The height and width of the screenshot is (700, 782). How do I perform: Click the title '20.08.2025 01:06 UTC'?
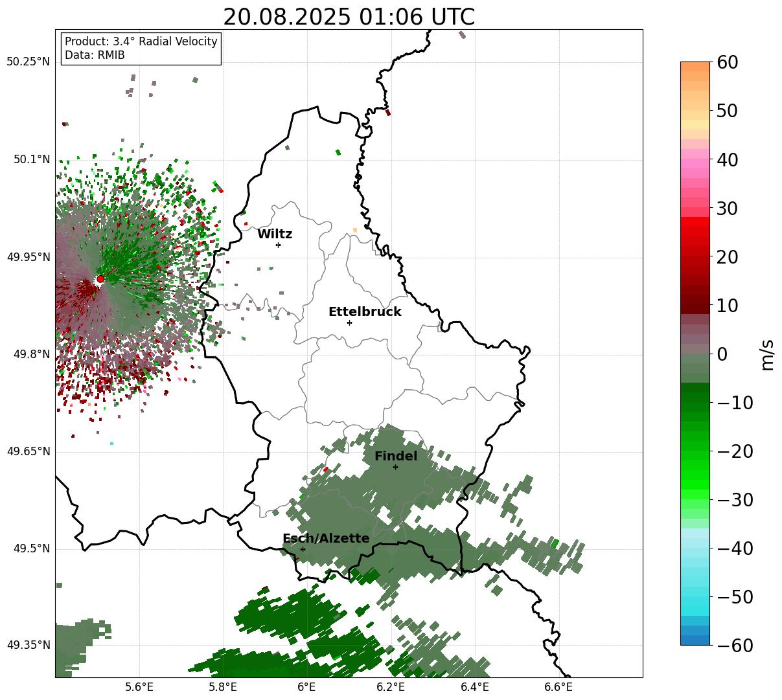point(349,17)
